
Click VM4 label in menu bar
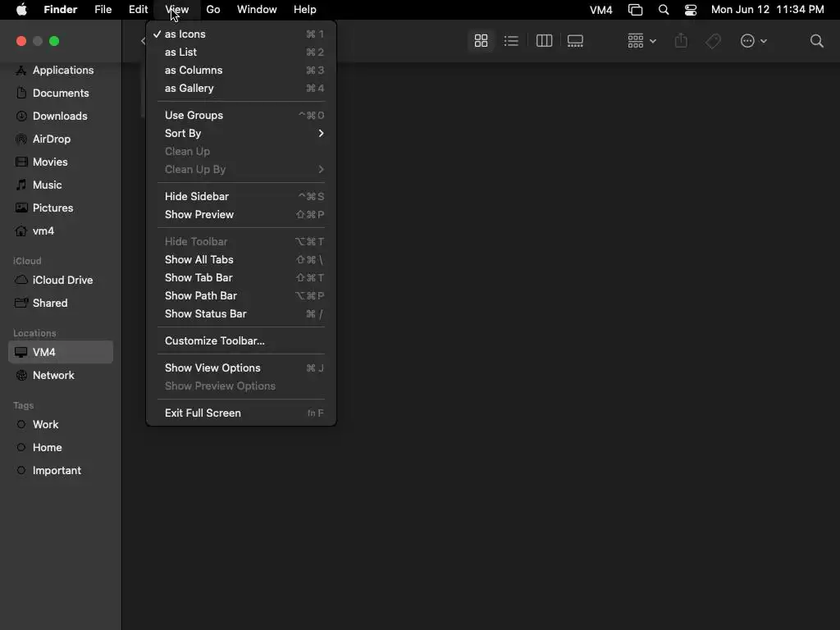click(601, 10)
